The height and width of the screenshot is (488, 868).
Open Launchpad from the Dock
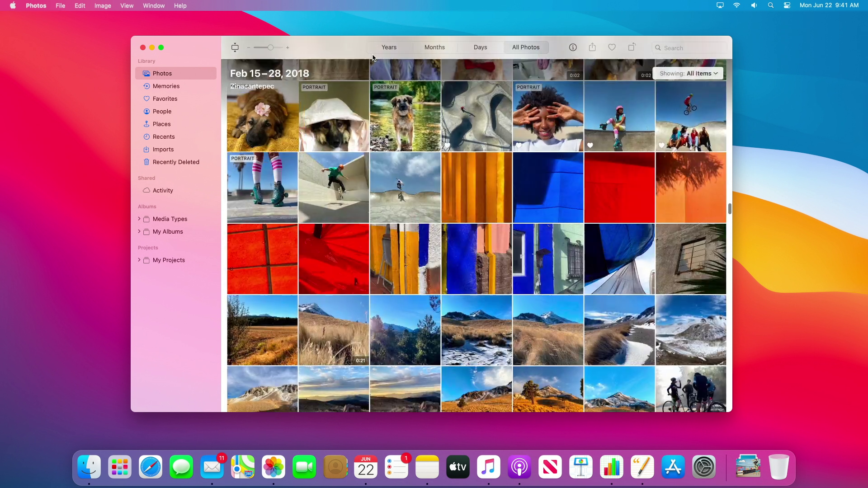click(x=120, y=467)
